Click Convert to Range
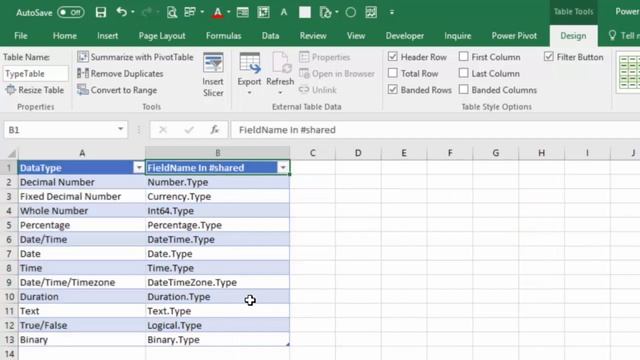 pos(117,90)
